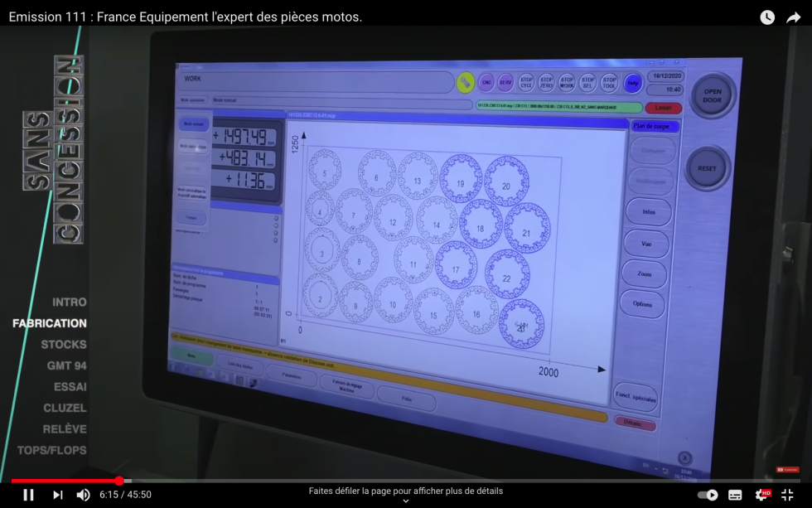Click the STOCKS chapter label
812x508 pixels.
(x=64, y=345)
